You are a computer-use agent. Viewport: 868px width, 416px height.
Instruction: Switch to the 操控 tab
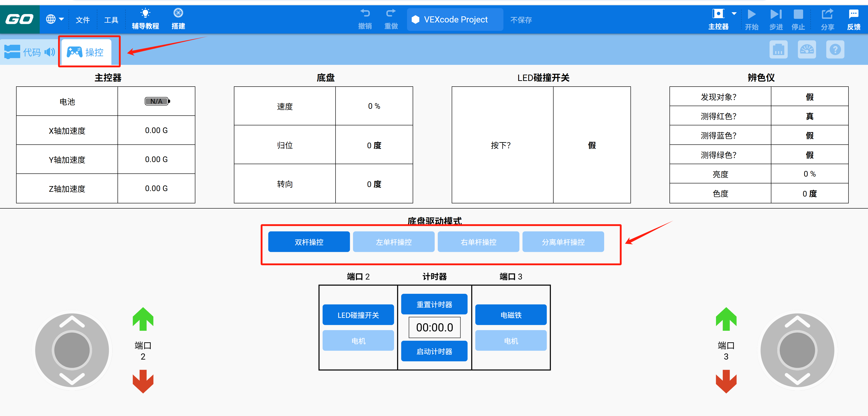point(86,52)
